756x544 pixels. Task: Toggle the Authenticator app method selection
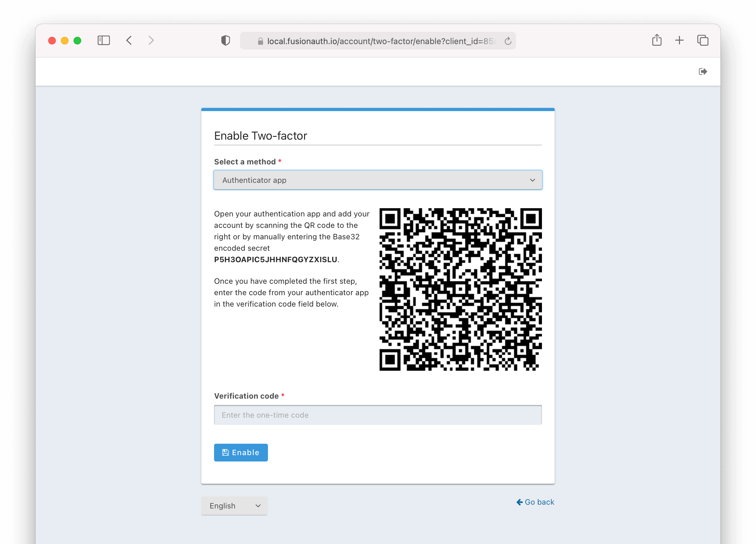coord(378,180)
